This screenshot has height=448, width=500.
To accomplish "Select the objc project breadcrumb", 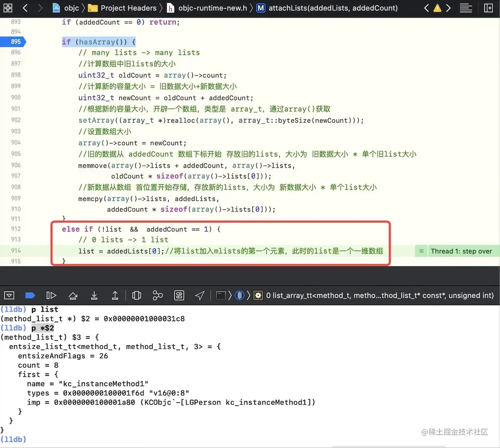I will pos(66,8).
